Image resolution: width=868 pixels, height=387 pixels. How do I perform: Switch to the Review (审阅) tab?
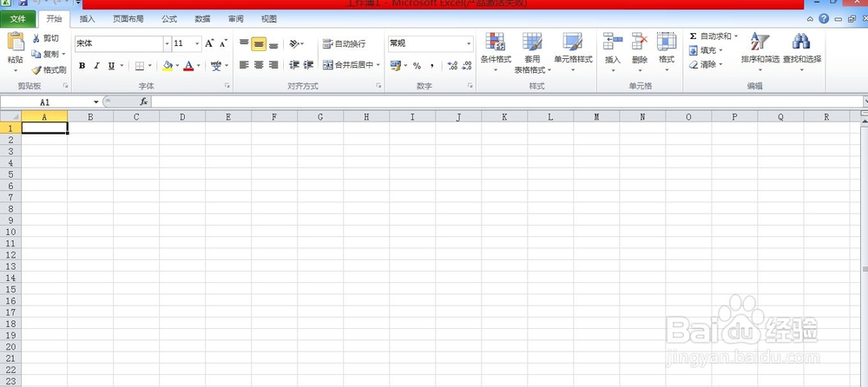236,19
